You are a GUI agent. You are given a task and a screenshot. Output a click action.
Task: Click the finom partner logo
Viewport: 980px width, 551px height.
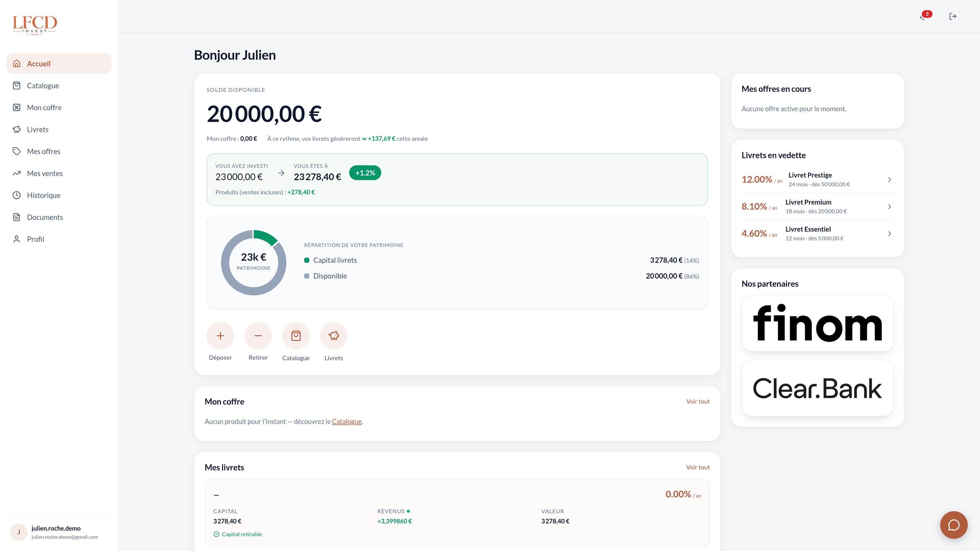(x=817, y=323)
